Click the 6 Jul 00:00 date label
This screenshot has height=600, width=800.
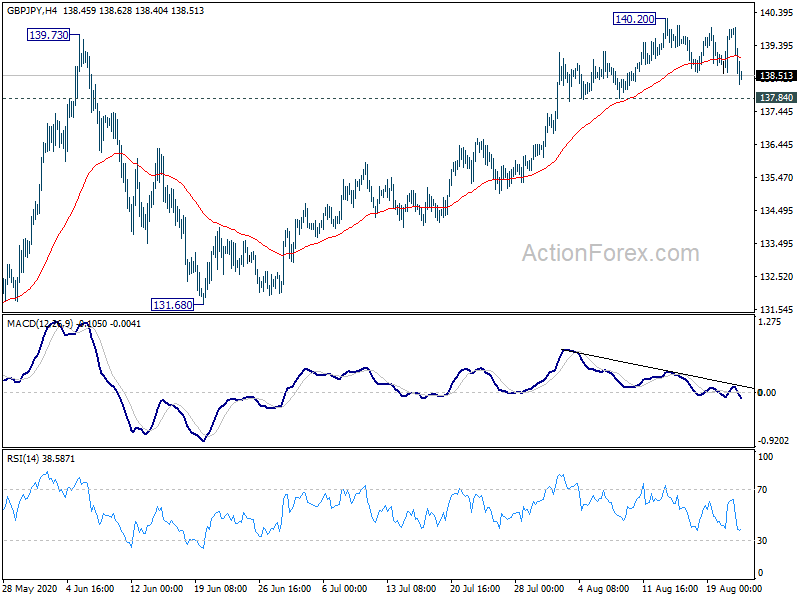tap(344, 588)
